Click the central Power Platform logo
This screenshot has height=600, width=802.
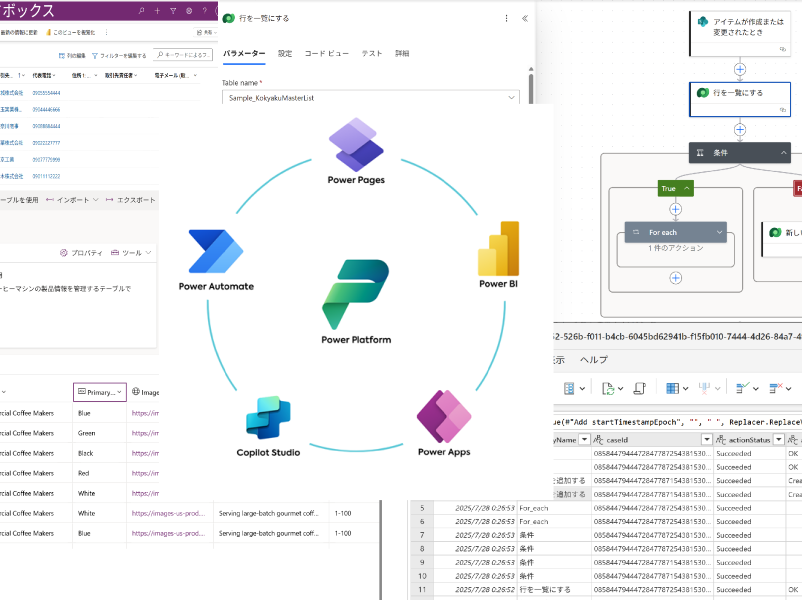point(356,294)
